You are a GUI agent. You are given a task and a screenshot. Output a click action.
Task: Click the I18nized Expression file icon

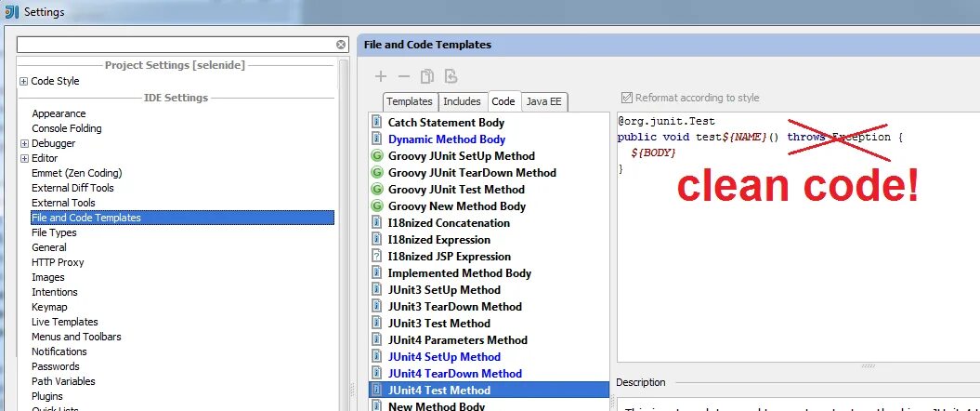click(x=376, y=240)
